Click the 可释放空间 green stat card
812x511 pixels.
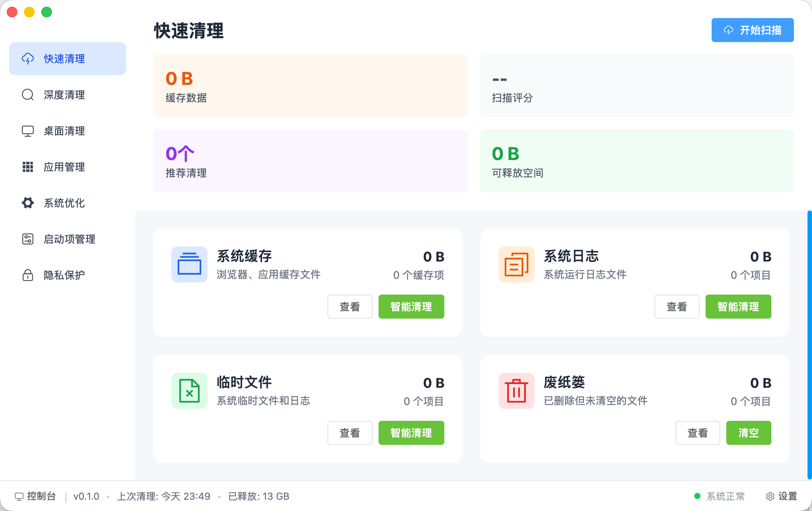pyautogui.click(x=636, y=161)
